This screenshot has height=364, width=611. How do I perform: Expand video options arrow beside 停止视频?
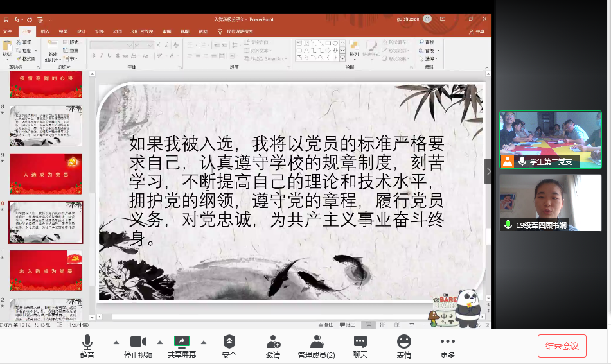[x=160, y=342]
